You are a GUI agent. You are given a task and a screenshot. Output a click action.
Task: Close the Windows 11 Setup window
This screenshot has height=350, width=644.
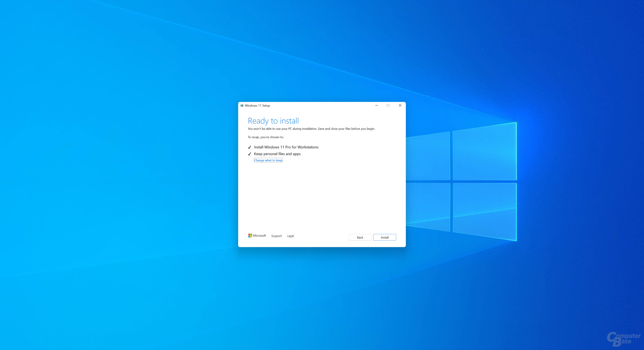coord(400,105)
